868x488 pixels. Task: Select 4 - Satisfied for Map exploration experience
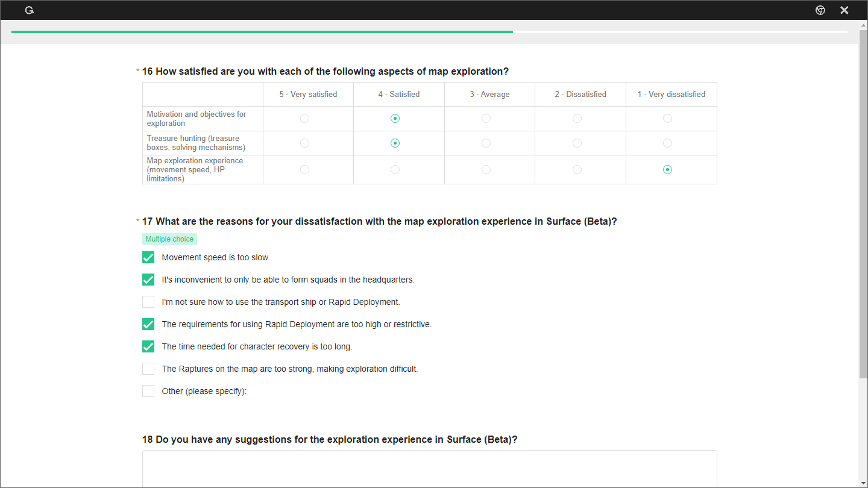[x=395, y=170]
